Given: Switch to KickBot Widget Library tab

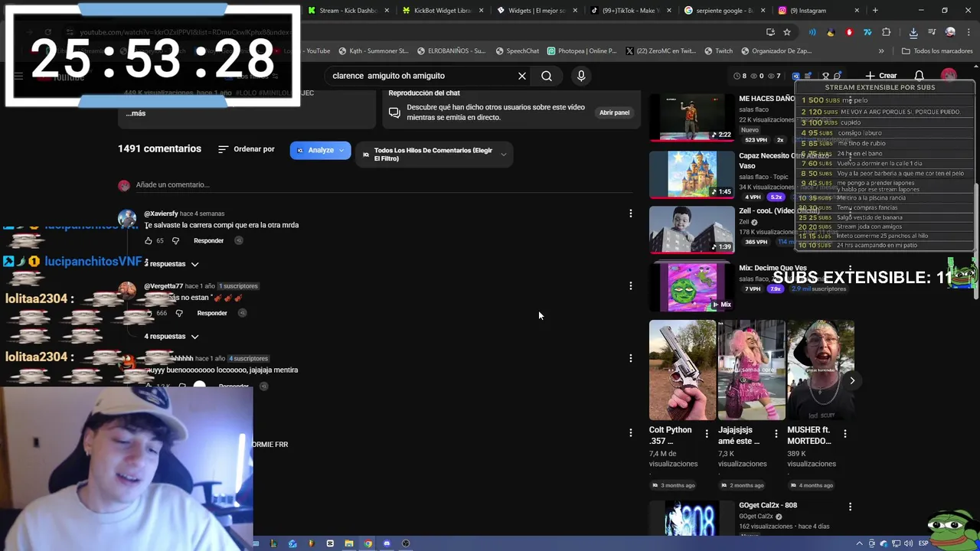Looking at the screenshot, I should point(443,11).
